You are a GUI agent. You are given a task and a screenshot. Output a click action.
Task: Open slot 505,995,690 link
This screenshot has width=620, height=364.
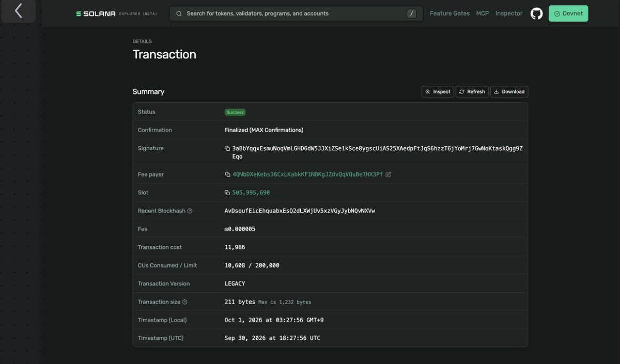251,193
